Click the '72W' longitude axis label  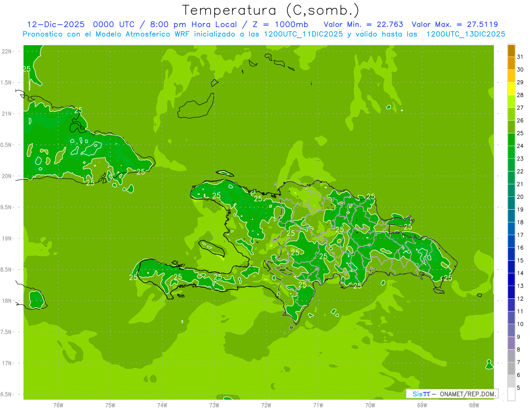266,405
